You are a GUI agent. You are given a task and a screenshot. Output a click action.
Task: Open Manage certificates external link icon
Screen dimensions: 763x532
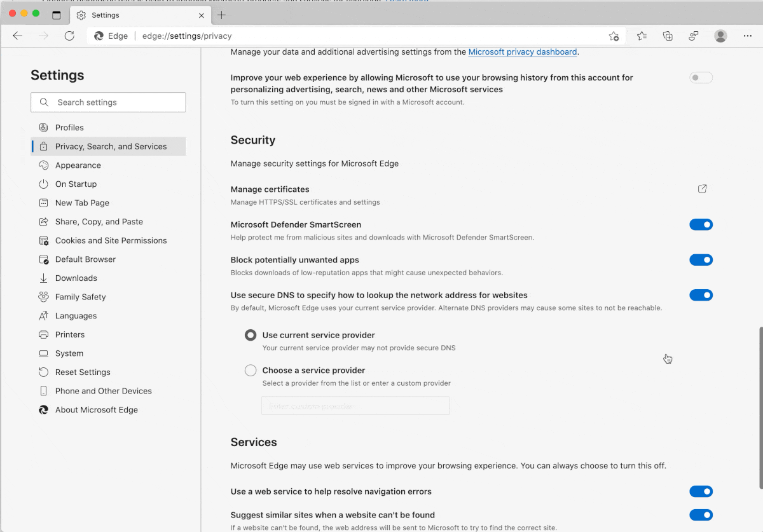click(702, 189)
